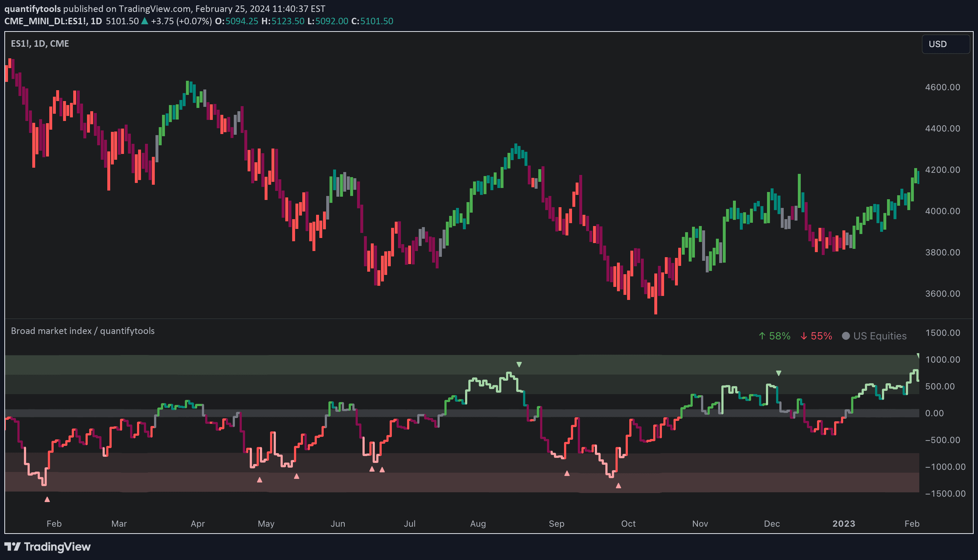Click the Broad market index indicator title
The image size is (978, 560).
[82, 331]
